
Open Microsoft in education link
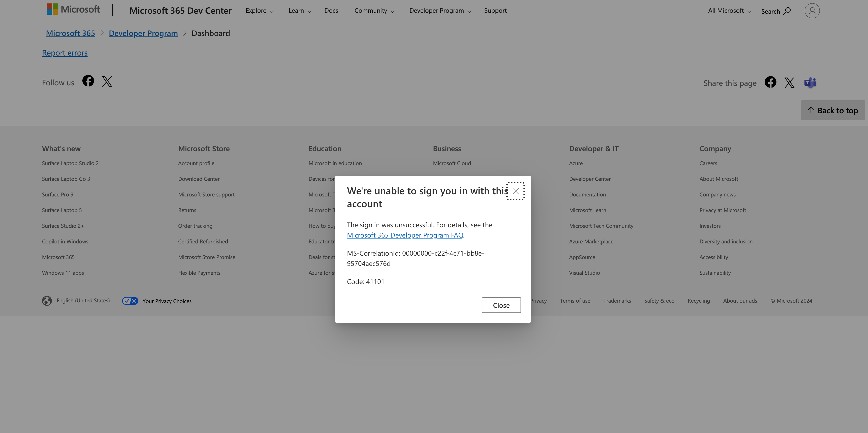[x=335, y=163]
